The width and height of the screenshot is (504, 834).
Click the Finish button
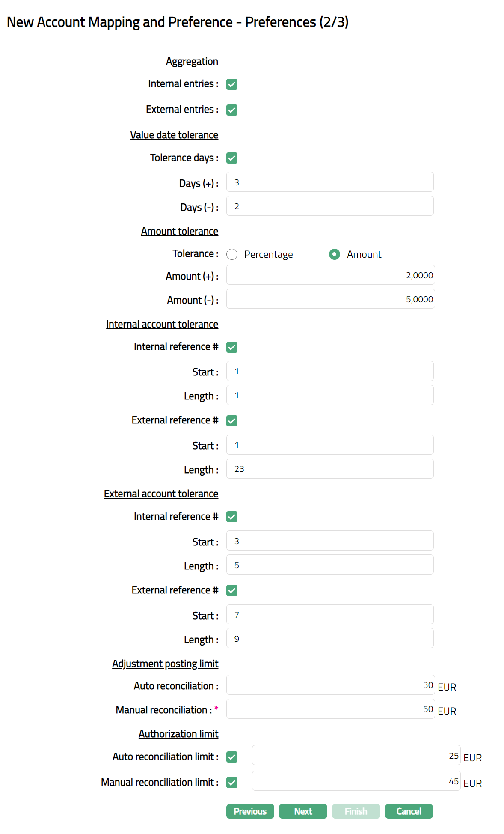click(356, 811)
